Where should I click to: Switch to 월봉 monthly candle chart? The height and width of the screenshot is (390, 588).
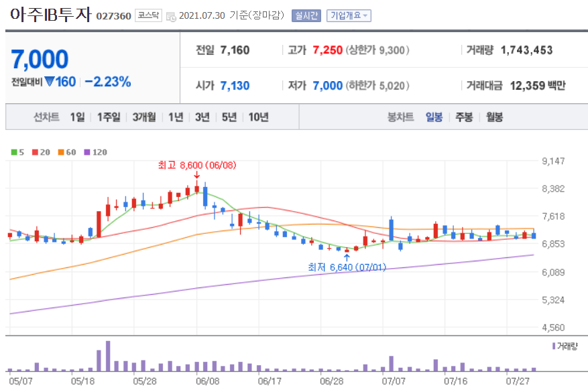pyautogui.click(x=494, y=117)
